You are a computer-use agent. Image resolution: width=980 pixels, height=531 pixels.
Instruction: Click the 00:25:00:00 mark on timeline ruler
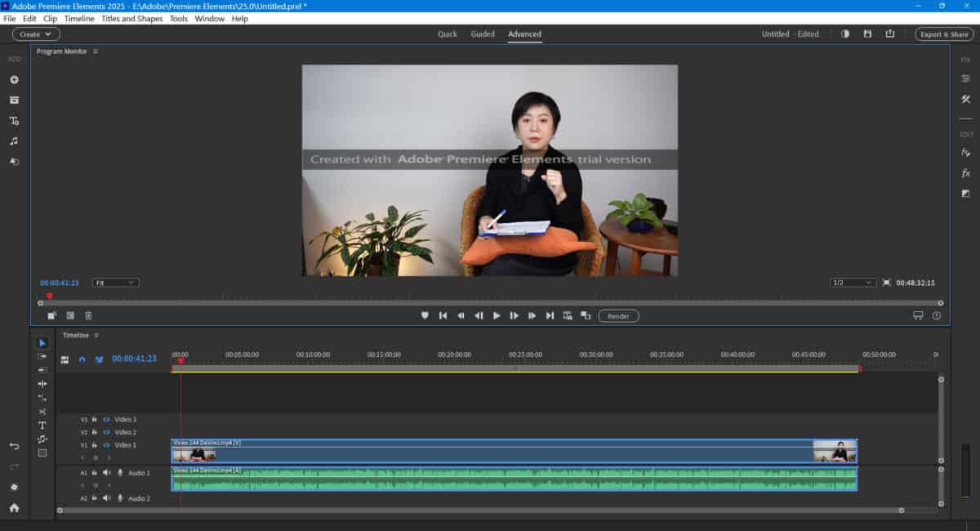click(x=525, y=355)
